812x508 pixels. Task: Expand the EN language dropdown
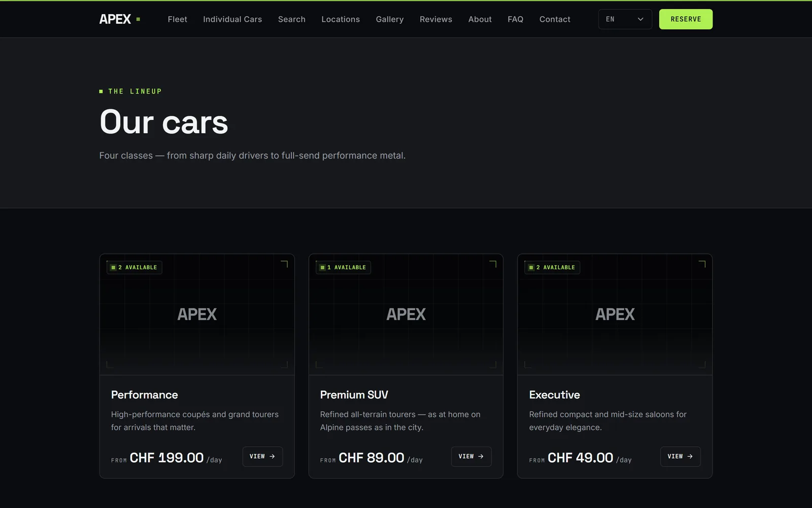coord(625,19)
